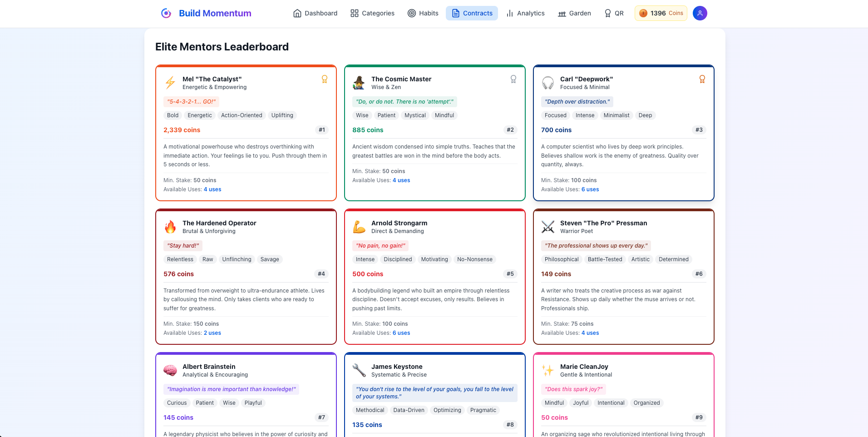Click the Playful tag on Albert's card
The height and width of the screenshot is (437, 868).
pos(253,403)
